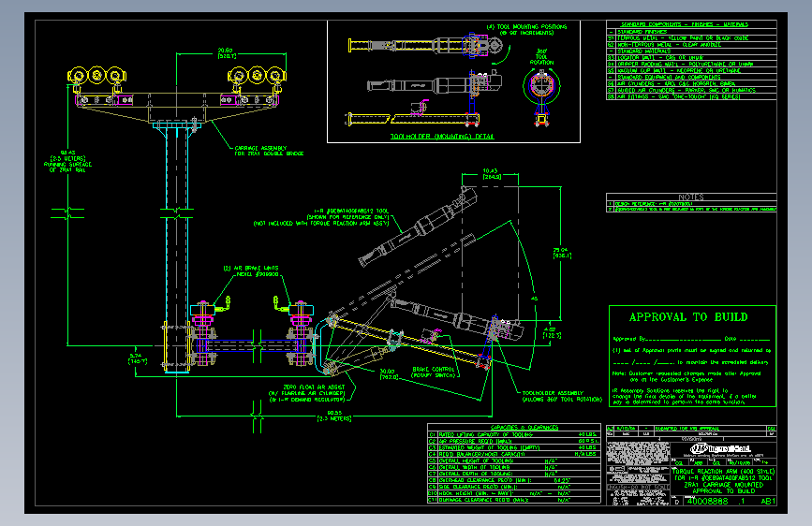Click the "25.04 [636.1]" vertical dimension
This screenshot has width=812, height=526.
coord(561,253)
